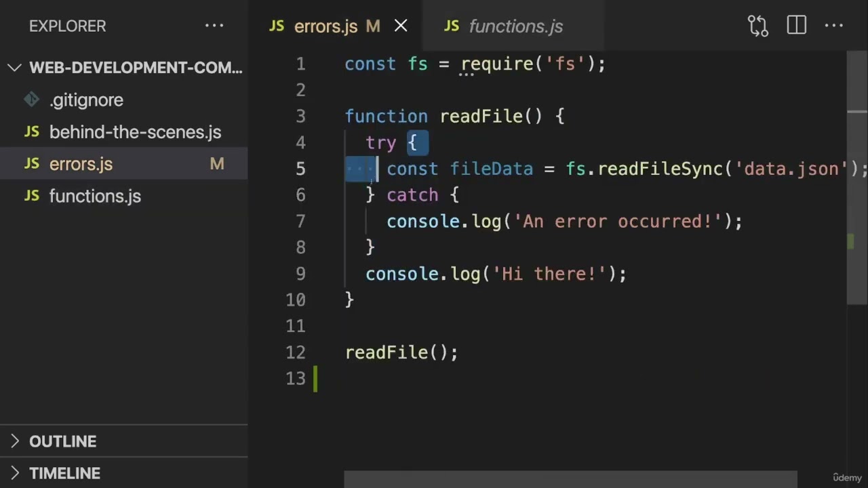868x488 pixels.
Task: Click line number 12 in gutter
Action: (296, 352)
